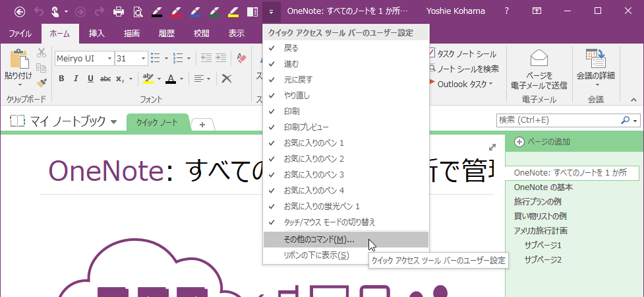This screenshot has width=644, height=297.
Task: Click 会議の詳細 button
Action: click(595, 69)
